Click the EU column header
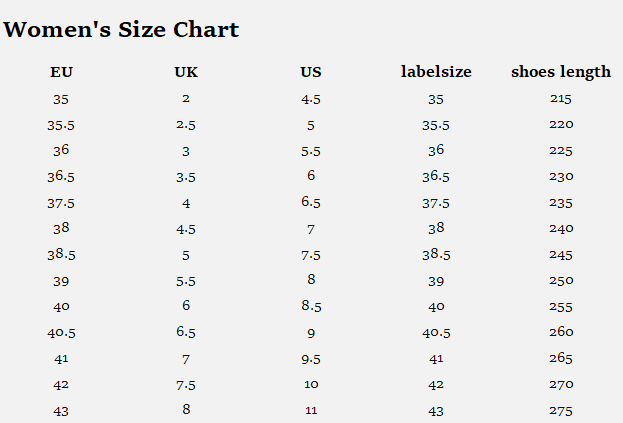The height and width of the screenshot is (423, 623). (61, 72)
